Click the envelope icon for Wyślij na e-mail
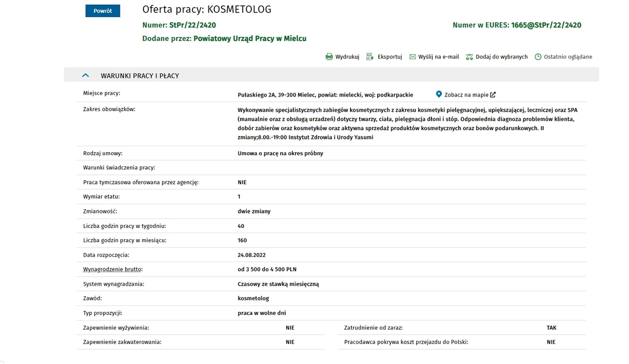 pyautogui.click(x=413, y=57)
